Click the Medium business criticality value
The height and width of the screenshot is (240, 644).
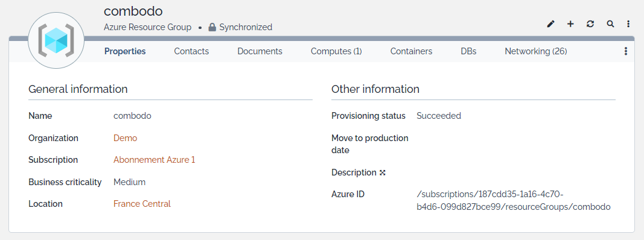[129, 182]
